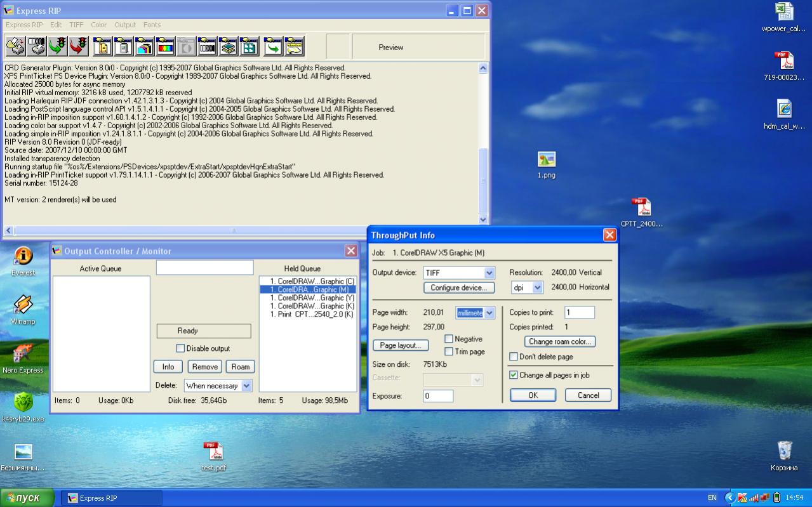Cancel the ThroughPut Info dialog

click(588, 395)
